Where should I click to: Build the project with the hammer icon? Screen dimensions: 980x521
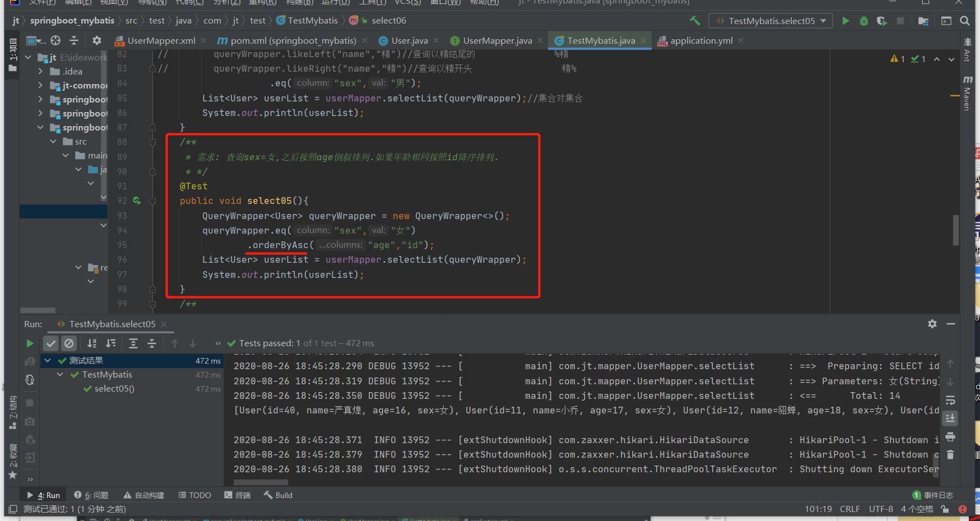coord(695,21)
